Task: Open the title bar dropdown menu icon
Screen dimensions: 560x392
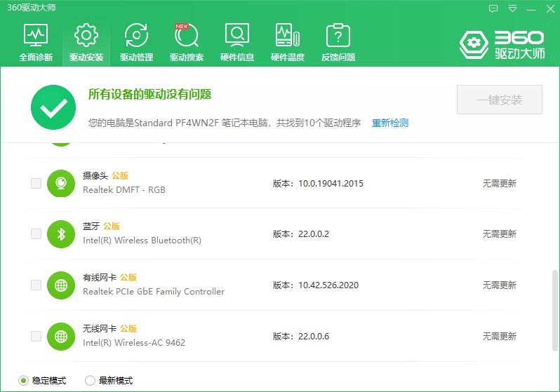Action: 512,8
